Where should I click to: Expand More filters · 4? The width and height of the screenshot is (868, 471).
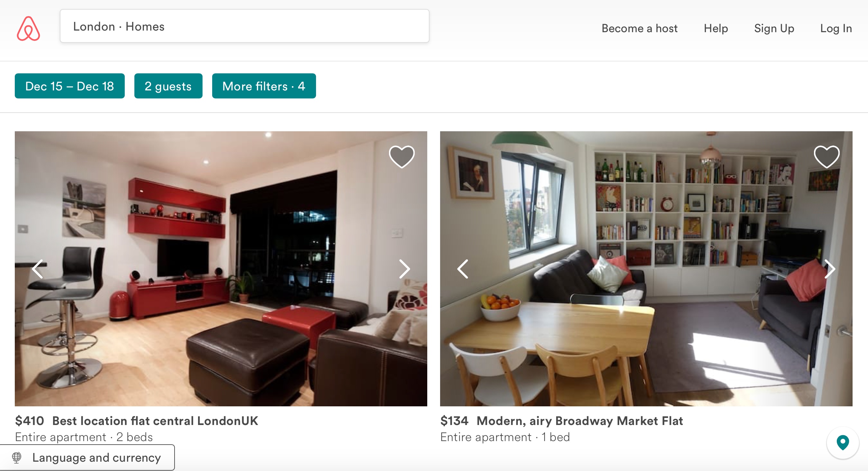pos(264,86)
